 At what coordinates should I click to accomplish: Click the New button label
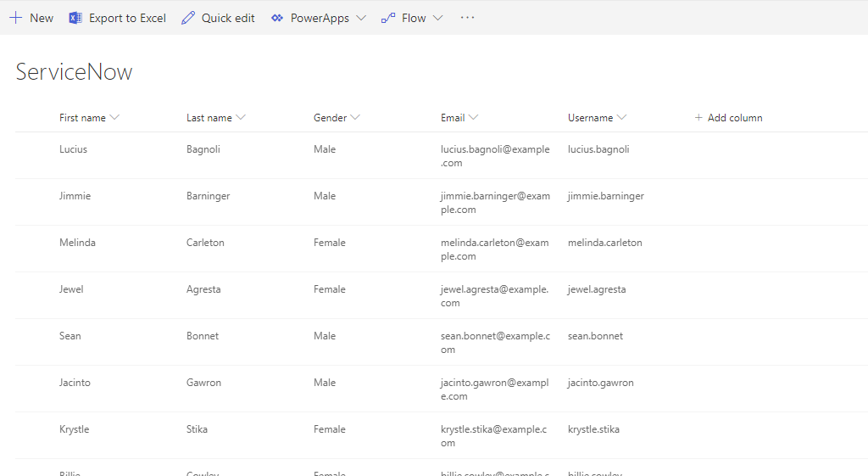click(x=42, y=18)
